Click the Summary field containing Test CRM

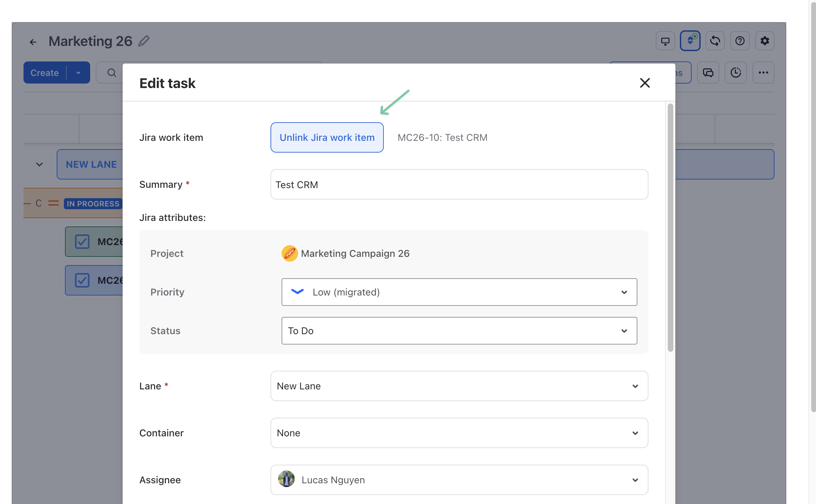459,184
